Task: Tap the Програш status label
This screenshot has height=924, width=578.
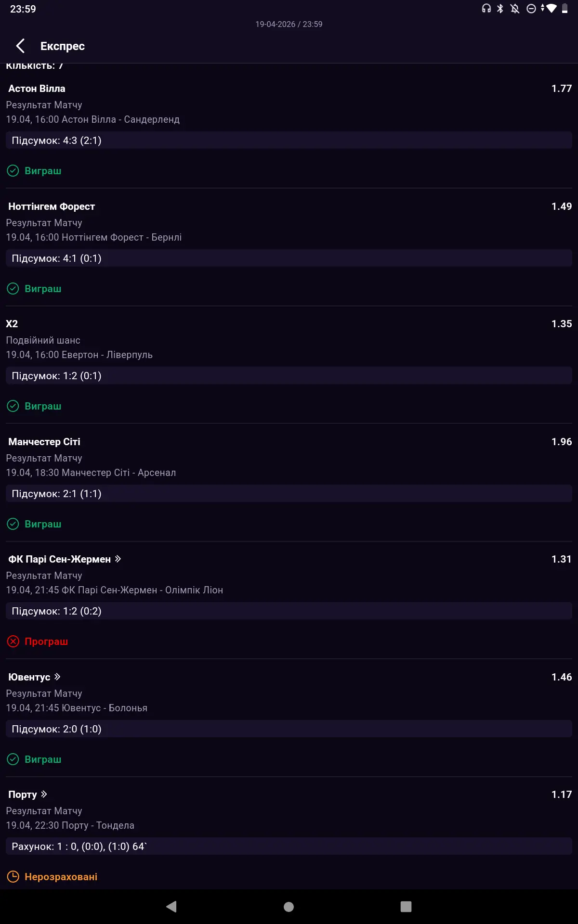Action: (46, 642)
